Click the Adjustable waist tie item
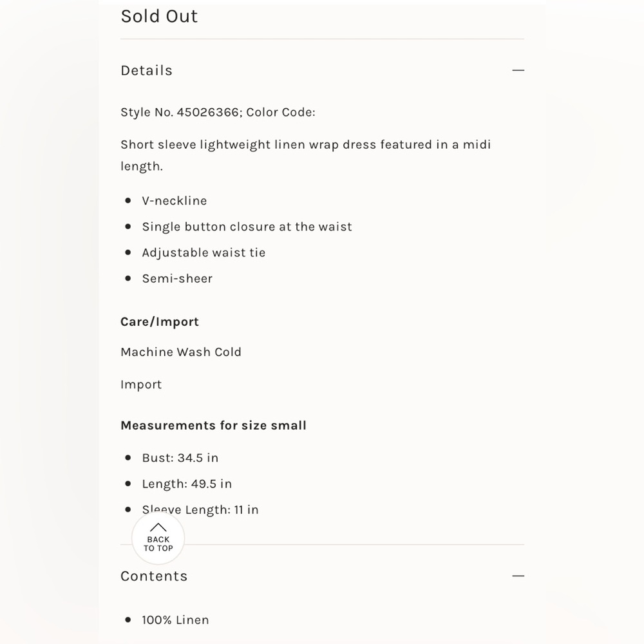The height and width of the screenshot is (644, 644). 204,252
